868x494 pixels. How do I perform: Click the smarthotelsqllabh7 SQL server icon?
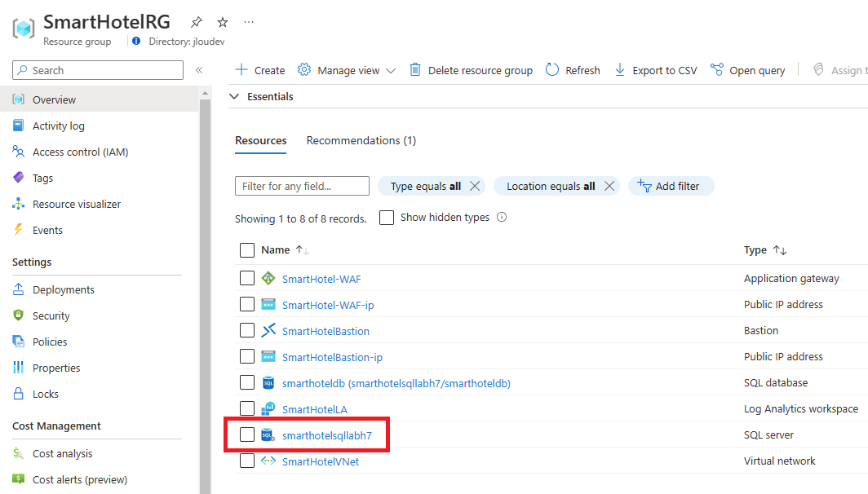point(268,434)
